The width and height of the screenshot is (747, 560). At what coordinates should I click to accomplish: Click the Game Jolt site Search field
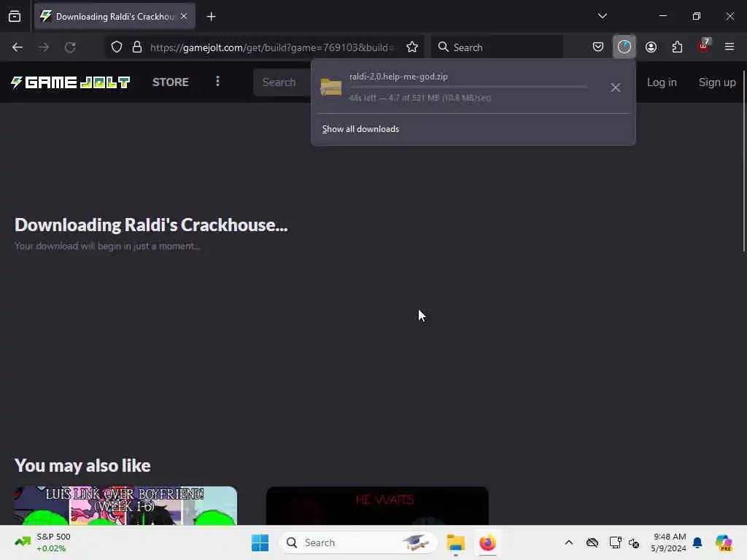282,82
